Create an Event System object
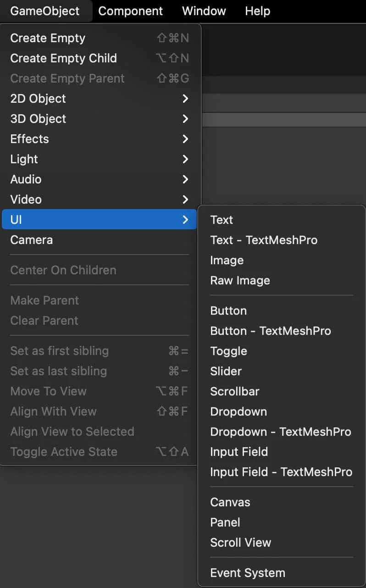The width and height of the screenshot is (366, 588). [x=282, y=573]
